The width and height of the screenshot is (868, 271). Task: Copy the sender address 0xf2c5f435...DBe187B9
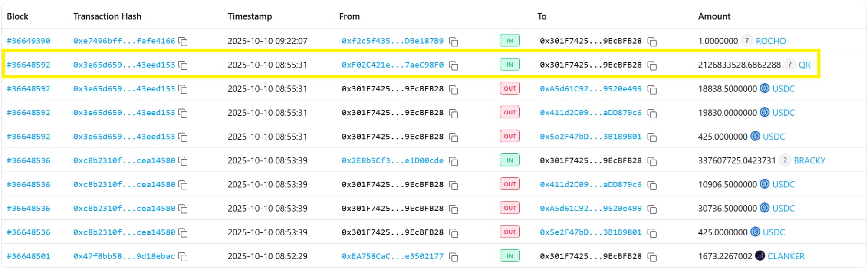[454, 42]
